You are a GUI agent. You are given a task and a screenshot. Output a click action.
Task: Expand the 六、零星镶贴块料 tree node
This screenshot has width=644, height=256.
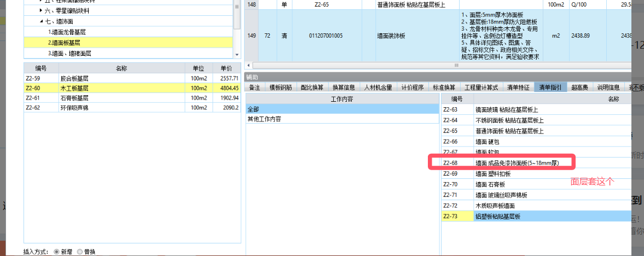(x=41, y=10)
